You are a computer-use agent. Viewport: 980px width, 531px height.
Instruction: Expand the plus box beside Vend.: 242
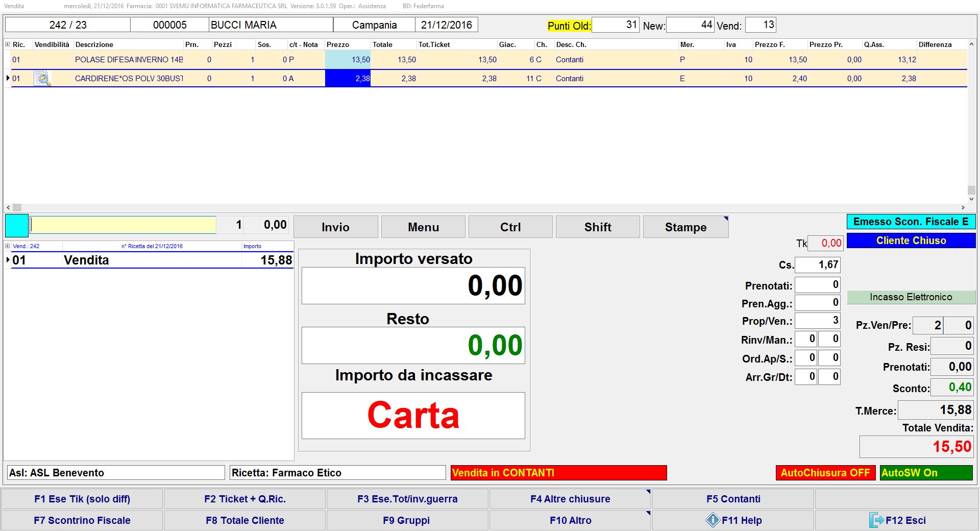click(x=8, y=246)
